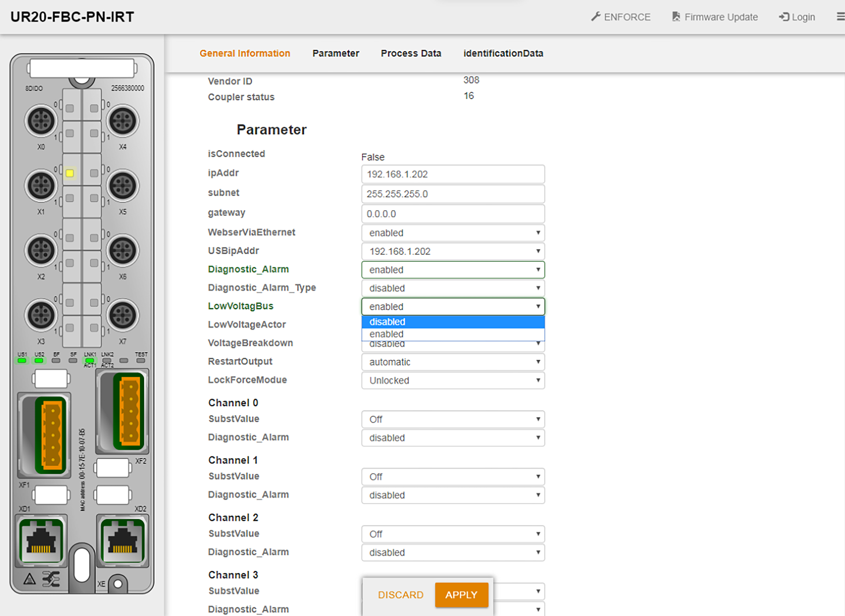Click the Login icon link
This screenshot has height=616, width=845.
(x=784, y=17)
